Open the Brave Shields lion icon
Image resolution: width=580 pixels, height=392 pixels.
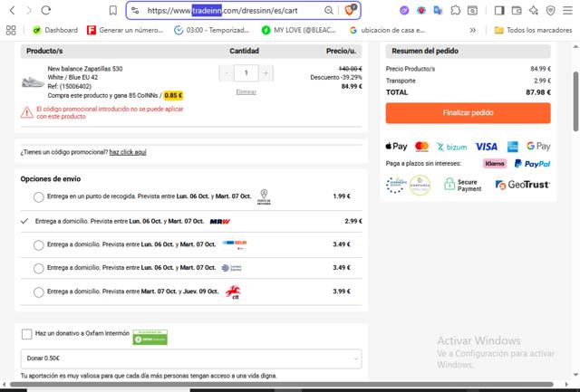tap(350, 10)
